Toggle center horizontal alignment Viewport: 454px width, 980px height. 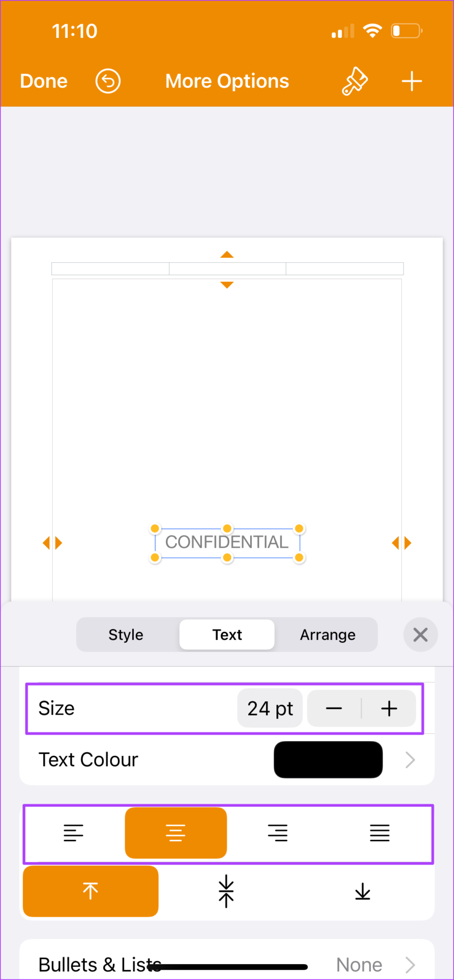pos(176,833)
